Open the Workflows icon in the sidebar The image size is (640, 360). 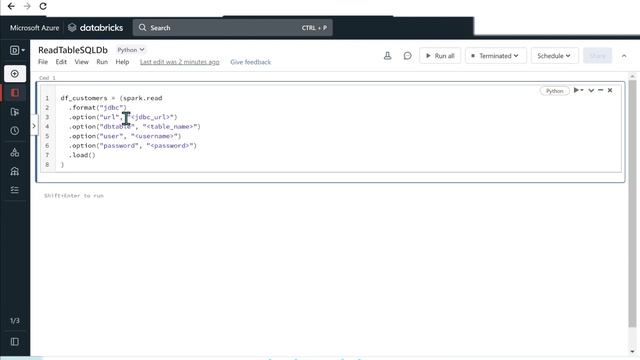point(15,190)
